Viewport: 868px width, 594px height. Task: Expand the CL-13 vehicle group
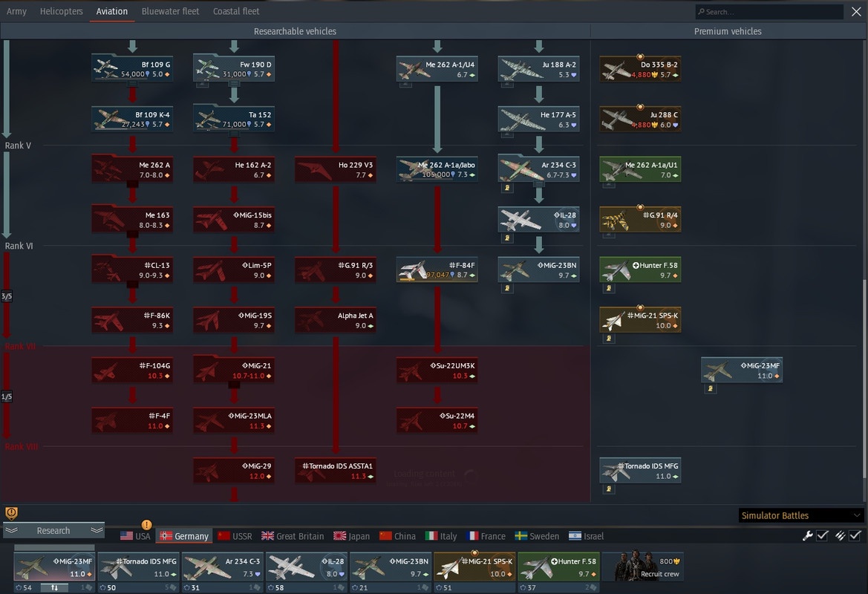[132, 284]
